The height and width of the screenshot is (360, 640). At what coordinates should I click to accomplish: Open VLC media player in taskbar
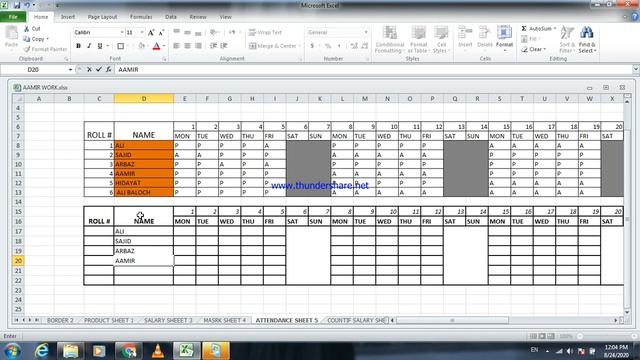tap(158, 351)
